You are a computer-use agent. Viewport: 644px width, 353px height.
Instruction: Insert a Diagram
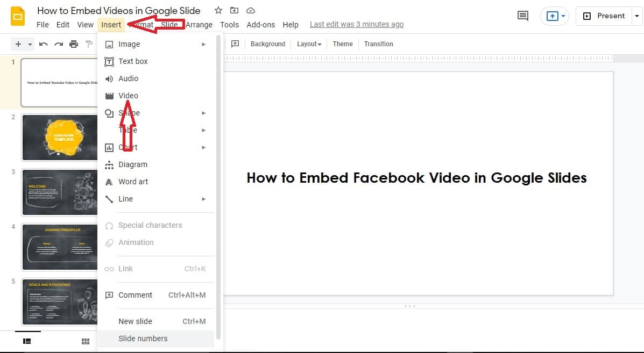click(155, 165)
